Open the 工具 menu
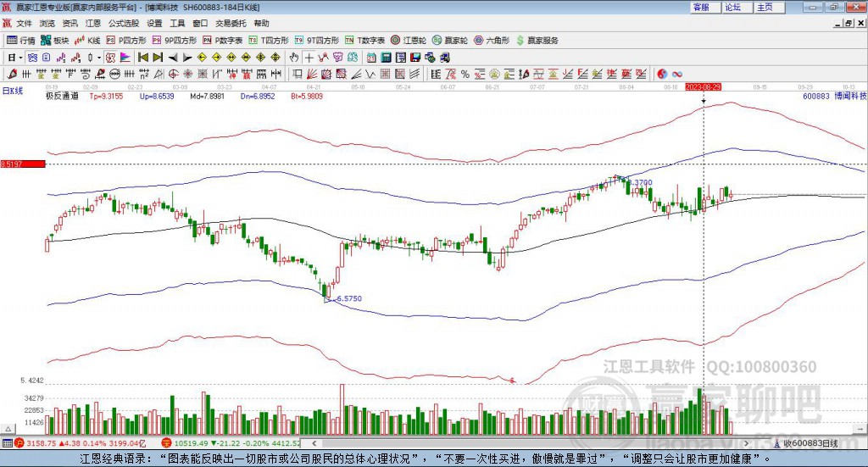Screen dimensions: 868x467 click(177, 23)
